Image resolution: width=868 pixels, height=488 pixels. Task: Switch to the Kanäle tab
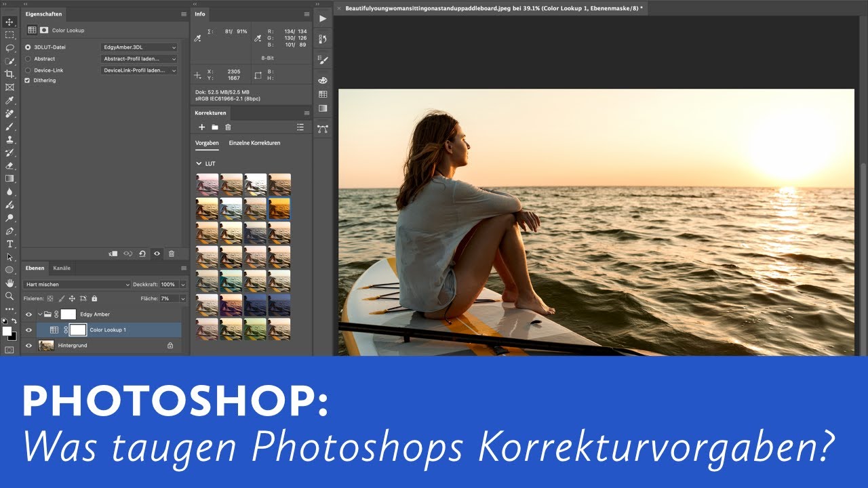62,268
